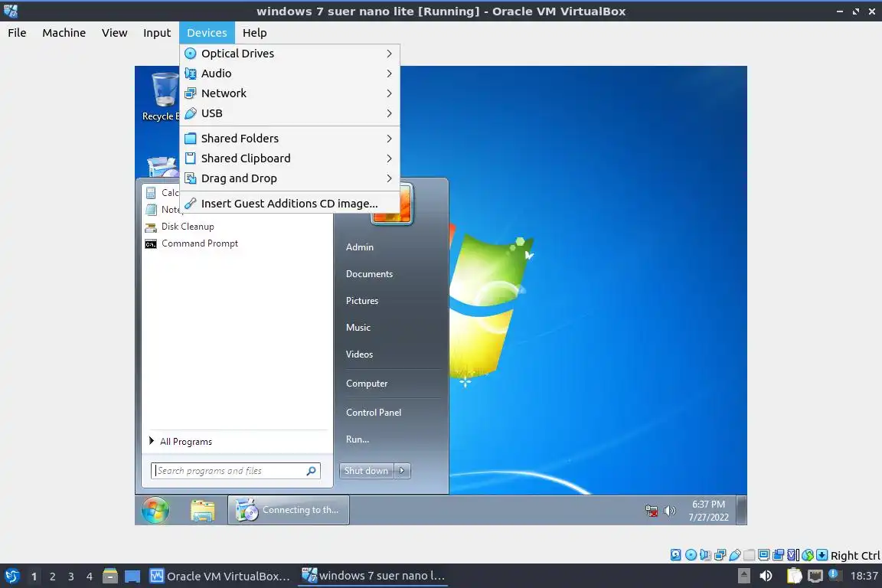Expand the USB submenu
Image resolution: width=882 pixels, height=588 pixels.
289,113
